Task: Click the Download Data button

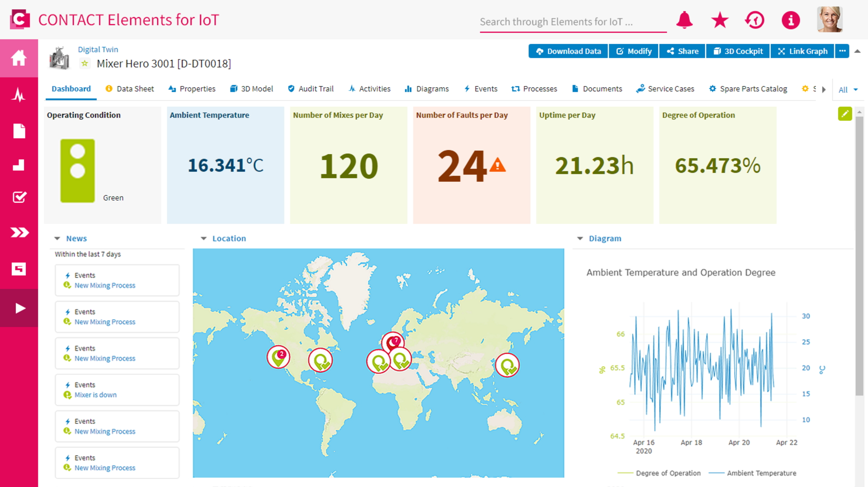Action: coord(568,51)
